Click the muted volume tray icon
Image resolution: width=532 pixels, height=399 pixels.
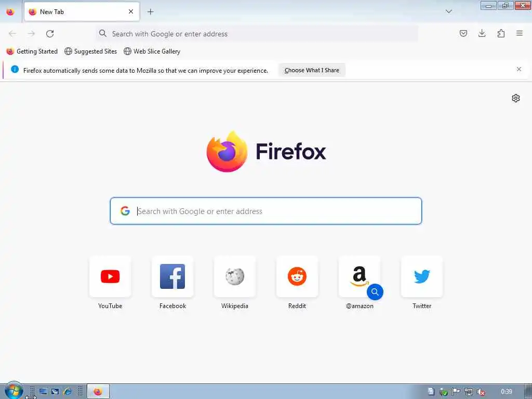pos(481,392)
